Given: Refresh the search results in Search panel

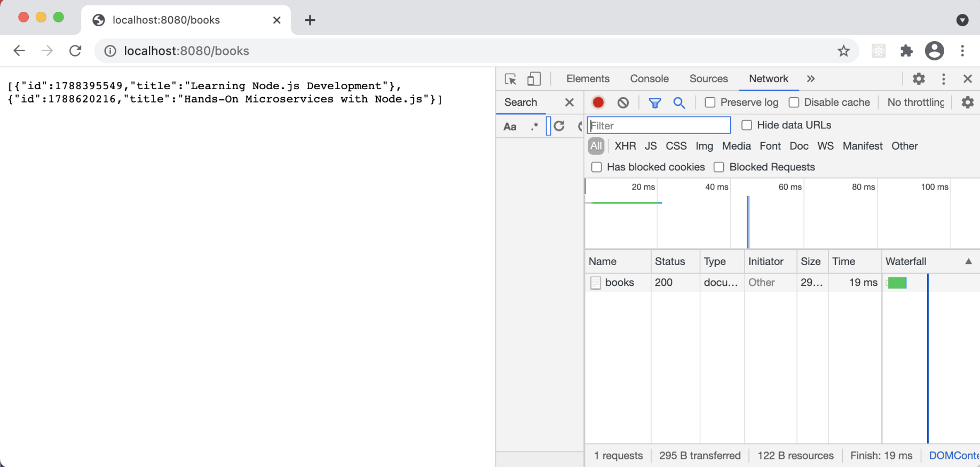Looking at the screenshot, I should pos(559,126).
